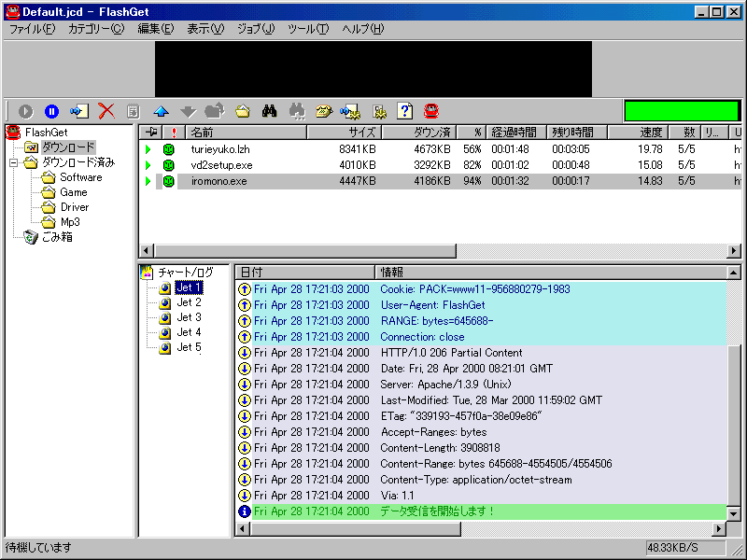This screenshot has height=560, width=747.
Task: Select the Mp3 category folder
Action: [70, 222]
